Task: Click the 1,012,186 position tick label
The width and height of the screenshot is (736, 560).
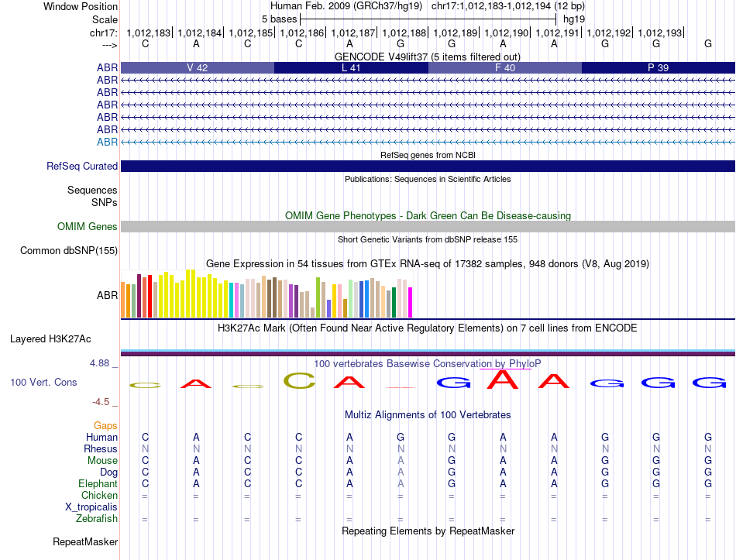Action: (x=302, y=33)
